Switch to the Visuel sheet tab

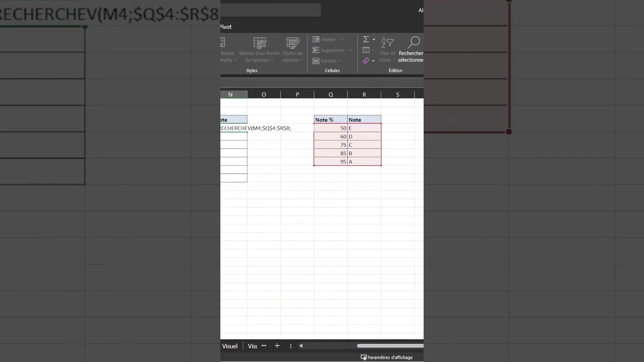point(230,346)
